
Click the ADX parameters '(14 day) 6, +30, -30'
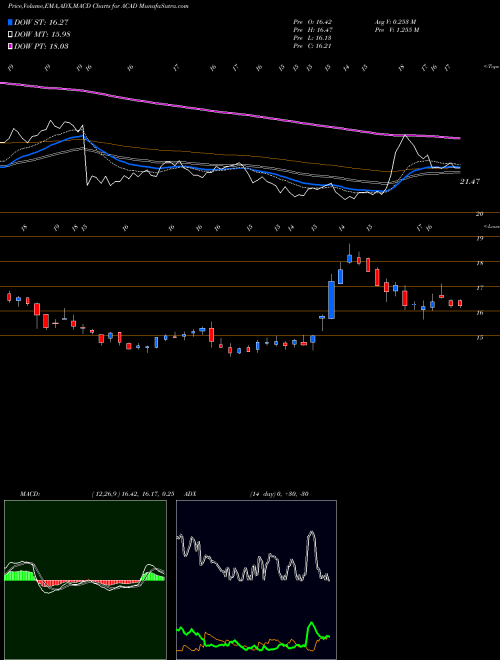point(279,494)
